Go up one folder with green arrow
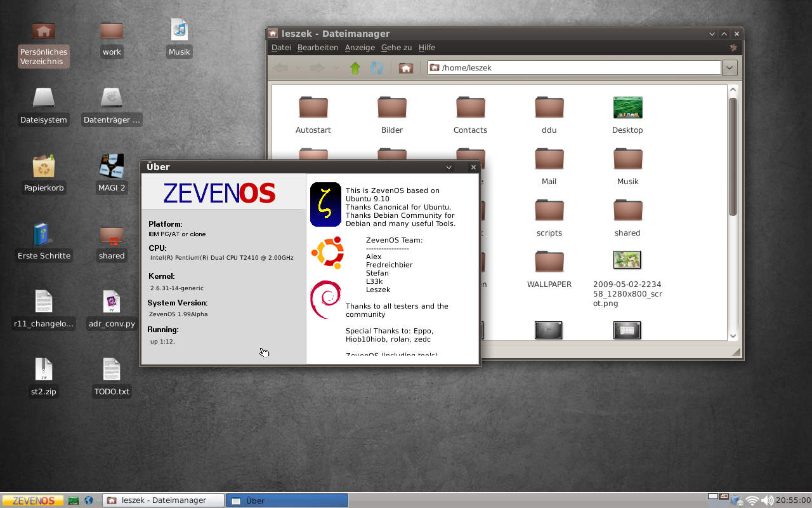 point(355,68)
